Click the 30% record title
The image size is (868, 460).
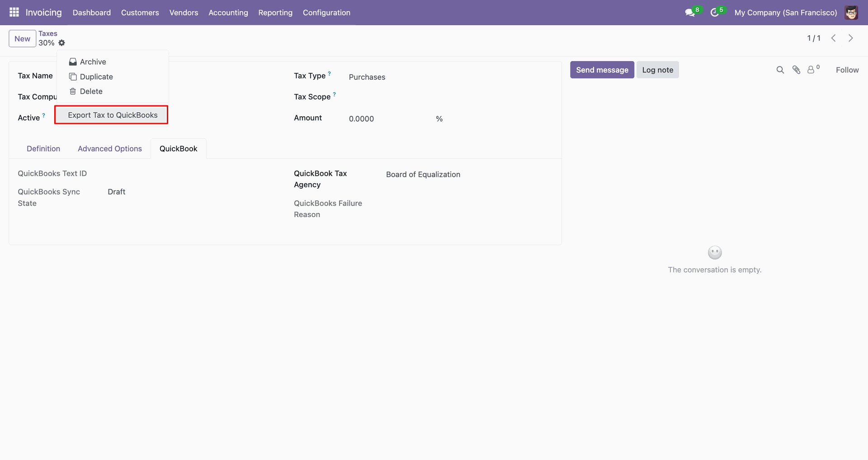point(47,43)
